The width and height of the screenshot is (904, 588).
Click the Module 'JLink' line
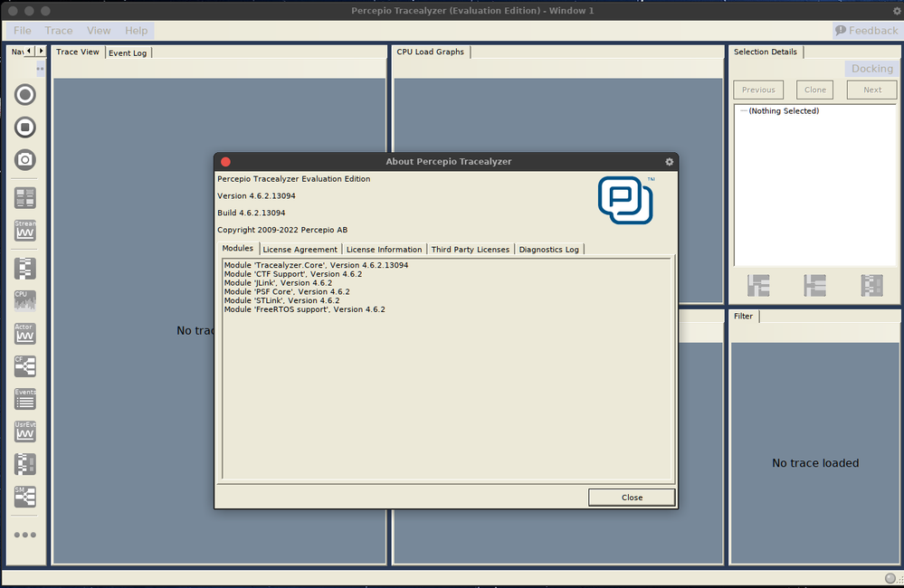[x=278, y=283]
